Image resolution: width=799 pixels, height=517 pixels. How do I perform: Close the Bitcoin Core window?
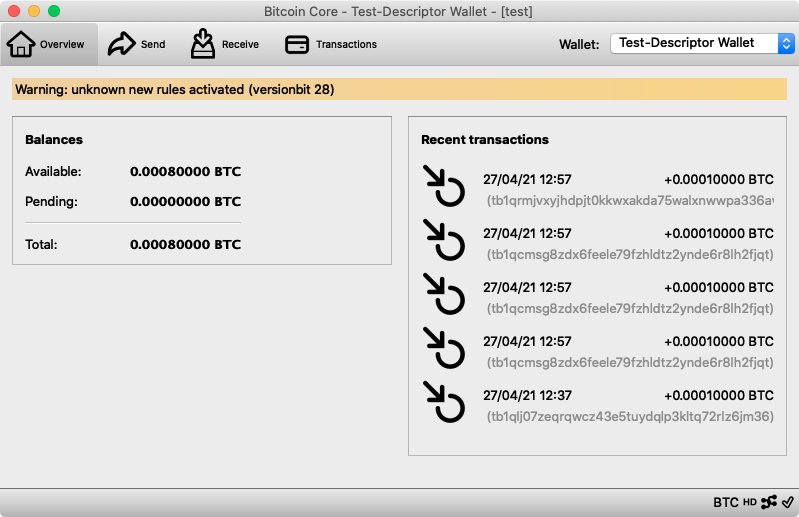14,11
